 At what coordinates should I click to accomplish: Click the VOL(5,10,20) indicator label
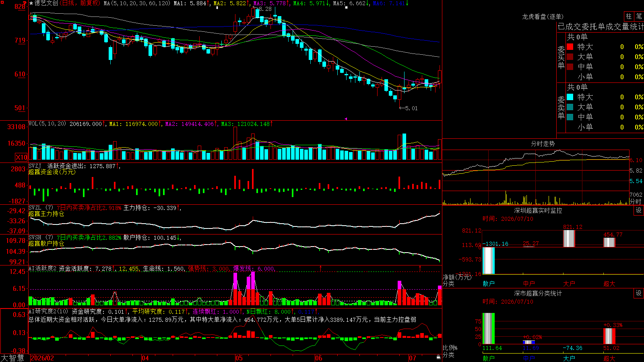[47, 123]
